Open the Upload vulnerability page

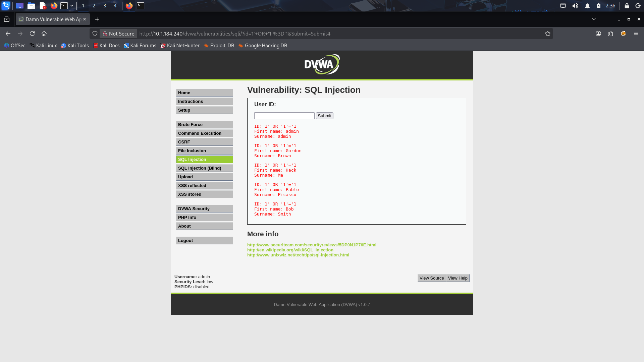click(x=205, y=177)
